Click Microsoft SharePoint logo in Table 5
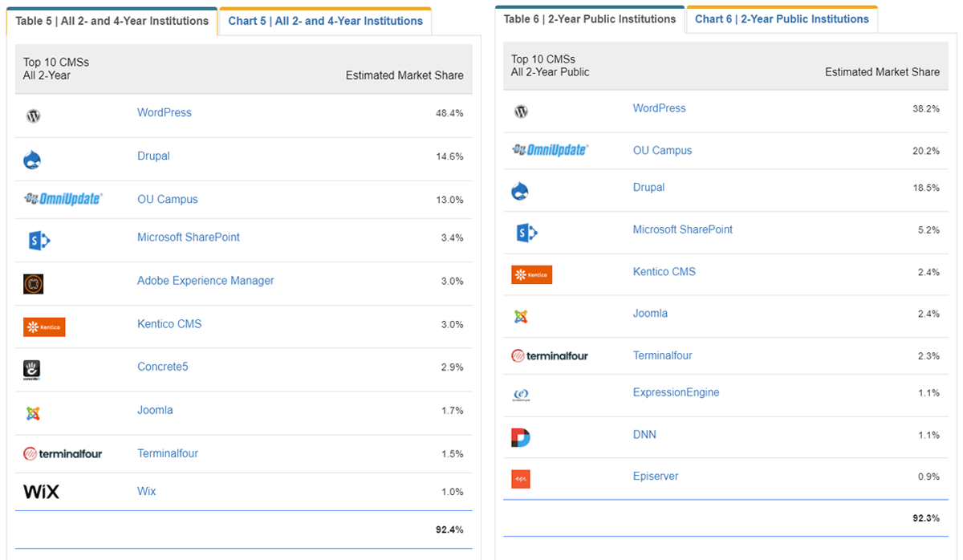 pos(39,240)
